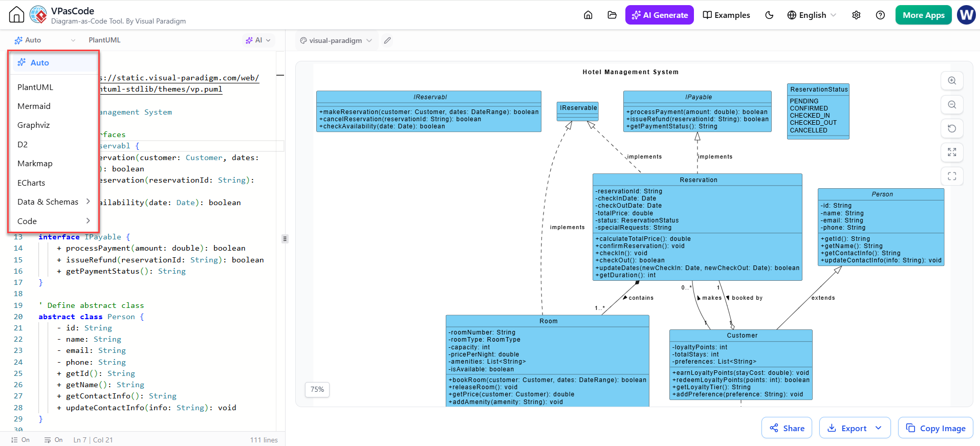Click the More Apps button
Viewport: 980px width, 446px height.
924,15
